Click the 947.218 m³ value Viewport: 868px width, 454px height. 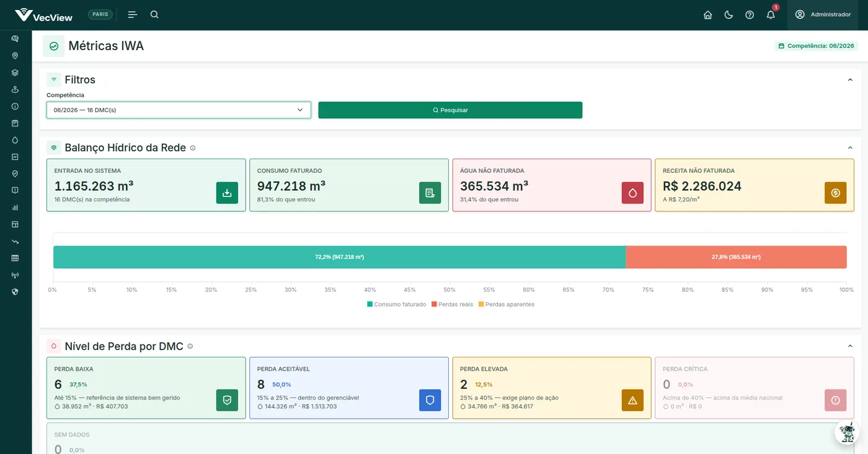coord(291,186)
